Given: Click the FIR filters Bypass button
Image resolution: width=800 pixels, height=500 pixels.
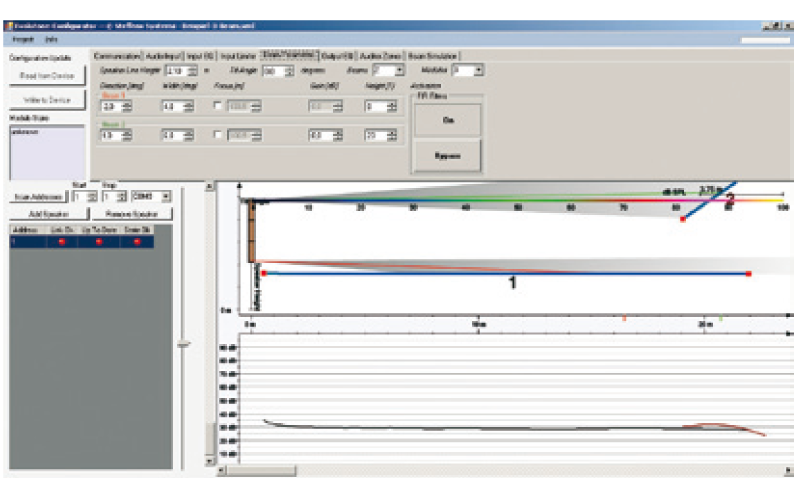Looking at the screenshot, I should coord(447,156).
